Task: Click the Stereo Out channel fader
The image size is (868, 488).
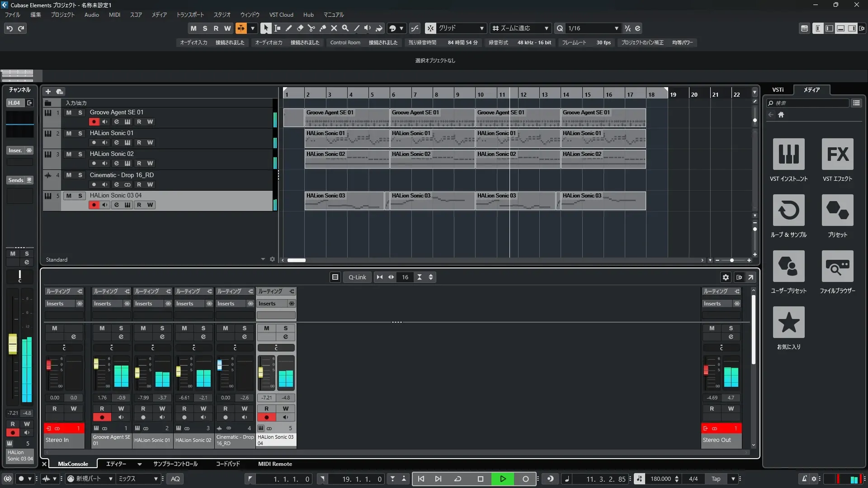Action: pyautogui.click(x=706, y=371)
